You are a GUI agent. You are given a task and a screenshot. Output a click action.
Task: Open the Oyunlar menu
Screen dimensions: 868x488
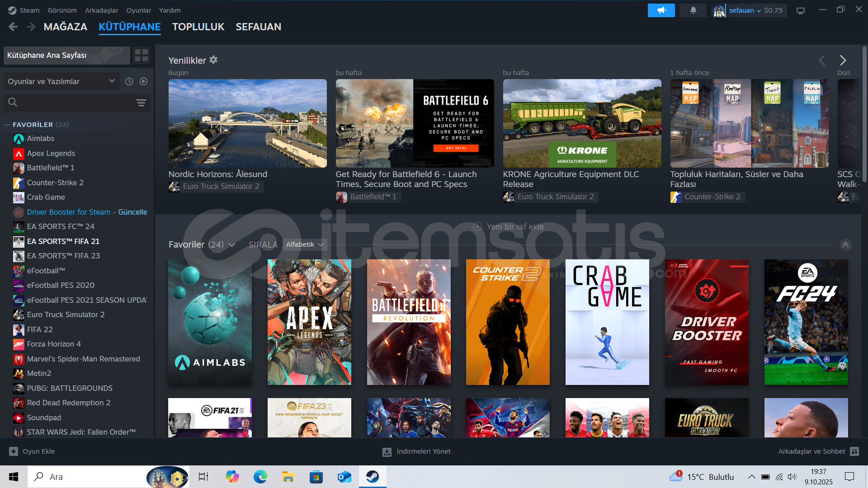[x=138, y=10]
